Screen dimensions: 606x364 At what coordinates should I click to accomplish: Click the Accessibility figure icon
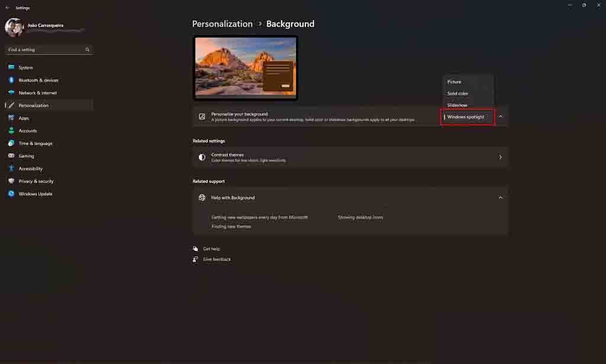pos(11,169)
